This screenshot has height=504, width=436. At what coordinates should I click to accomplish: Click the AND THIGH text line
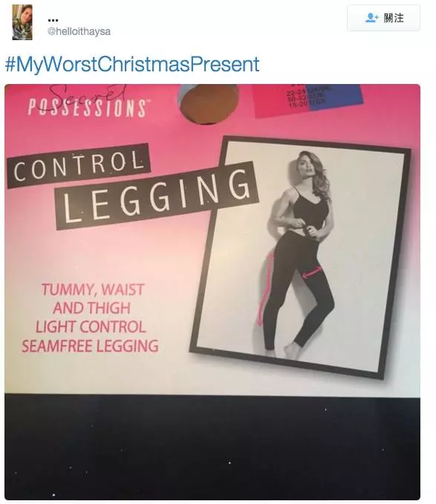[x=91, y=308]
